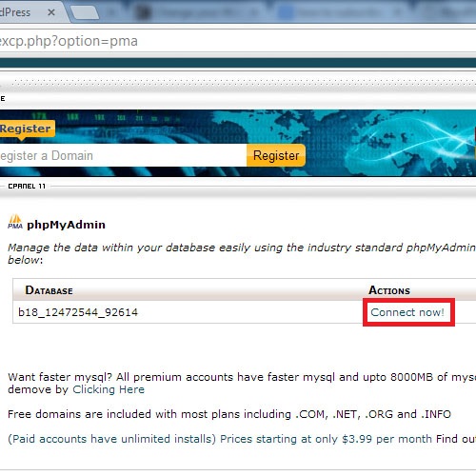Open the Clicking Here premium link

(109, 389)
